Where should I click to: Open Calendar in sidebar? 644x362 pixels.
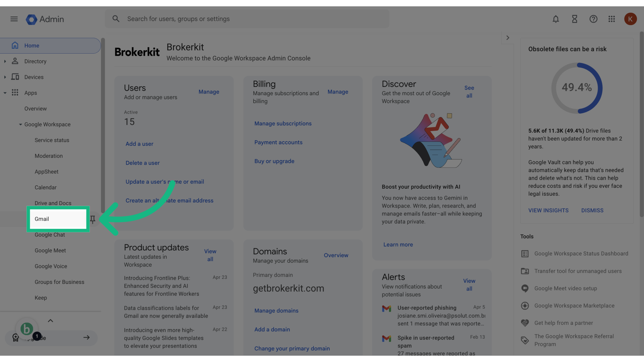[46, 187]
